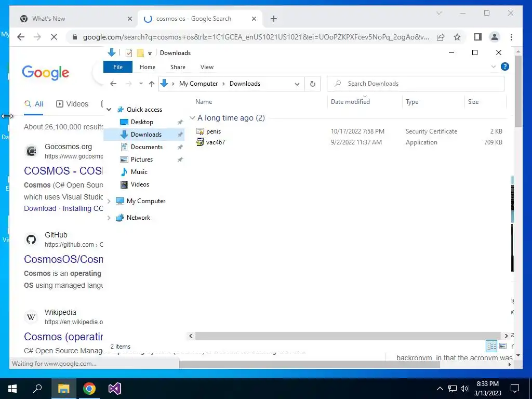
Task: Open Chrome tab search chevron
Action: click(x=438, y=13)
